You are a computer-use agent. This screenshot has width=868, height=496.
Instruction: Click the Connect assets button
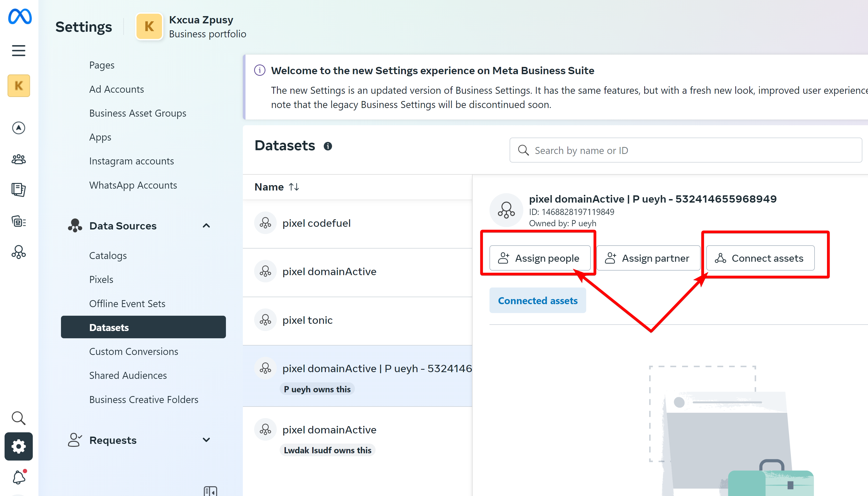[x=760, y=258]
